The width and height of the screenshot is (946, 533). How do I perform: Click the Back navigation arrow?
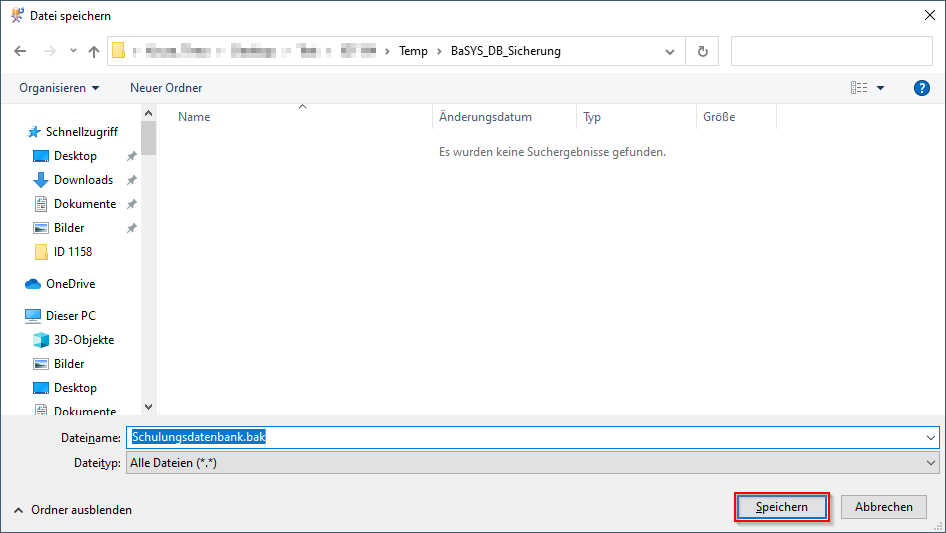pos(20,51)
